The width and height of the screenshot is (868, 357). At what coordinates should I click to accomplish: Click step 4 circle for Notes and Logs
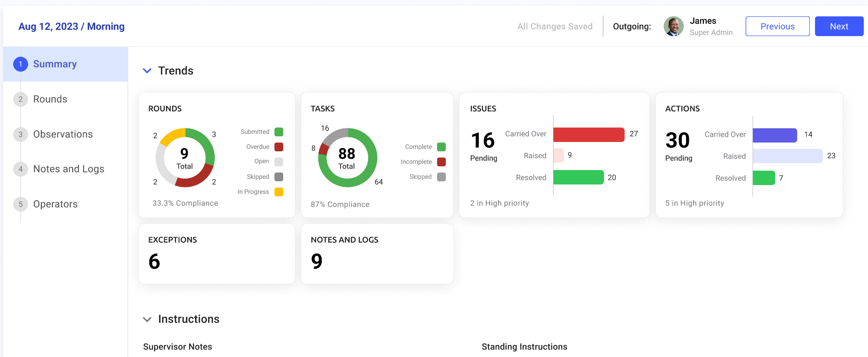coord(21,169)
